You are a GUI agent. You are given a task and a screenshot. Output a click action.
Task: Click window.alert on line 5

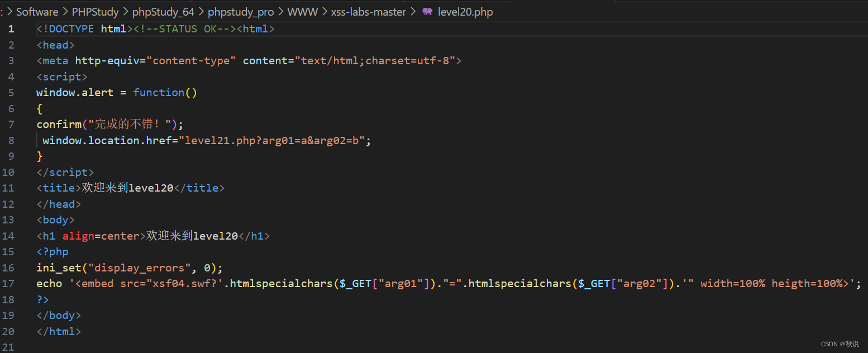[x=75, y=93]
